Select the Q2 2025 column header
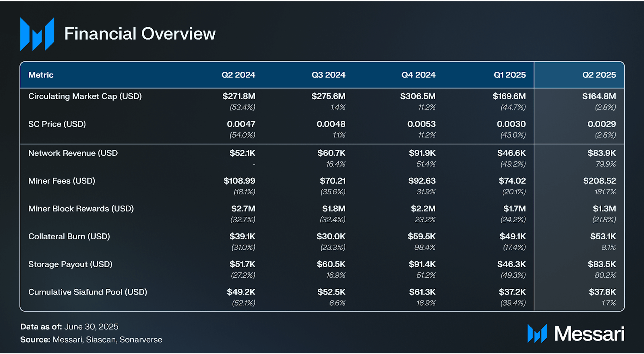This screenshot has height=354, width=644. (x=599, y=75)
